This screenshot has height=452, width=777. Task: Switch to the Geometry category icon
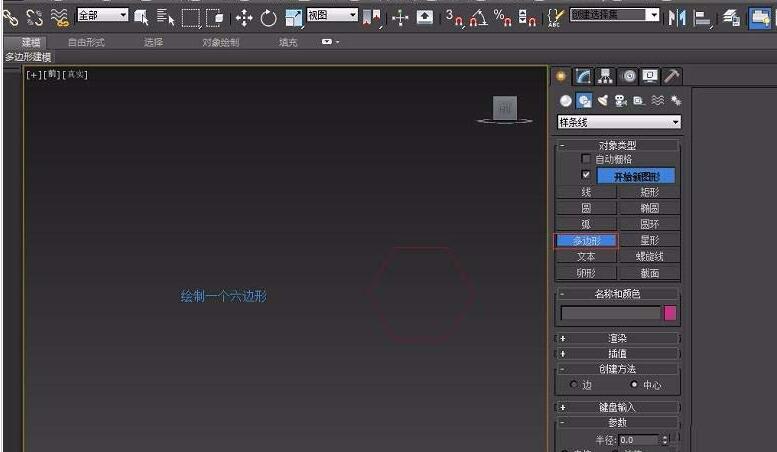(x=566, y=100)
